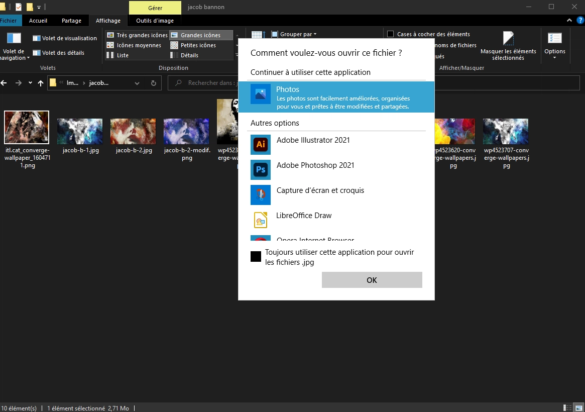
Task: Go back with the back arrow
Action: [4, 83]
